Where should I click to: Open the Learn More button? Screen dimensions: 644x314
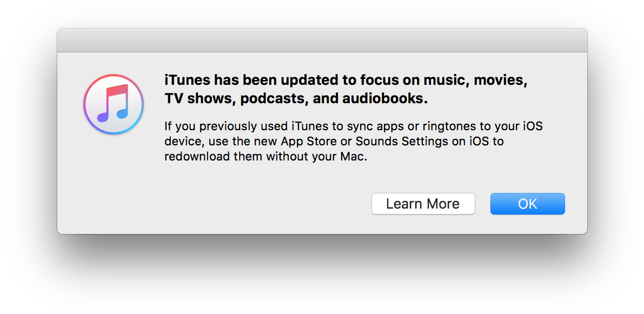(x=423, y=204)
